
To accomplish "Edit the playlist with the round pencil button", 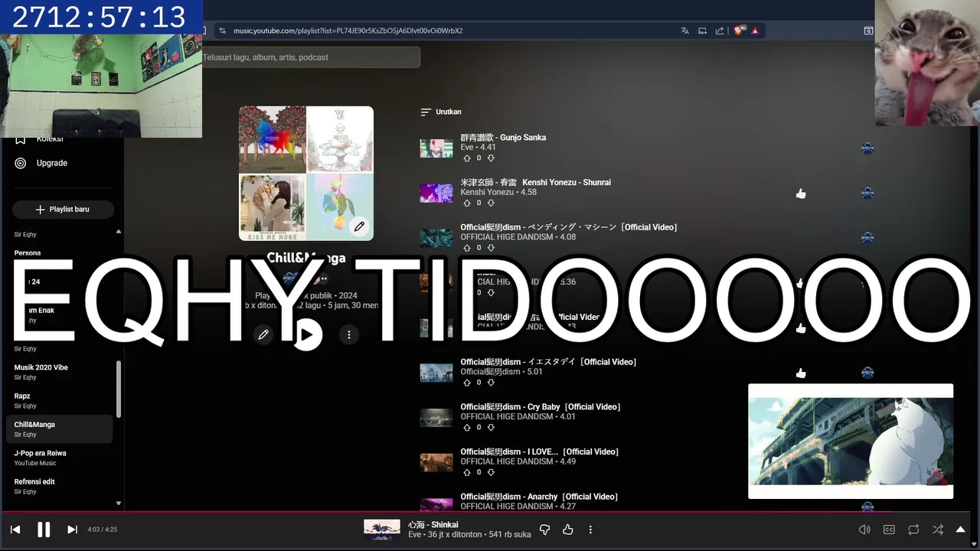I will [263, 335].
